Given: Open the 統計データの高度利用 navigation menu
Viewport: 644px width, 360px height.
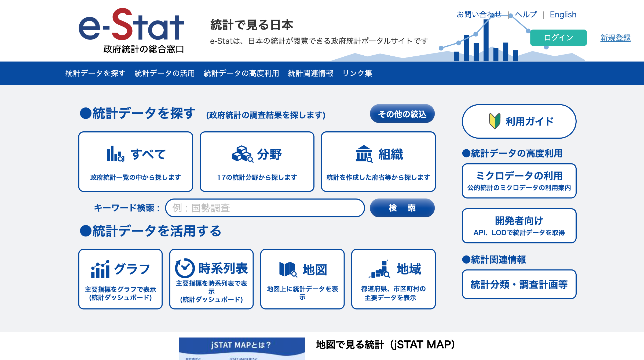Looking at the screenshot, I should click(x=241, y=73).
